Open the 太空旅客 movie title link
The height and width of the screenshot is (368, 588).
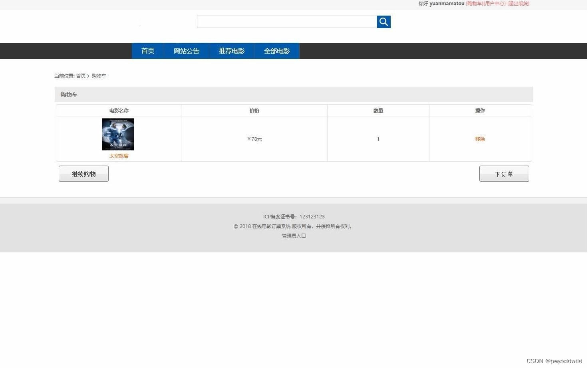tap(119, 156)
